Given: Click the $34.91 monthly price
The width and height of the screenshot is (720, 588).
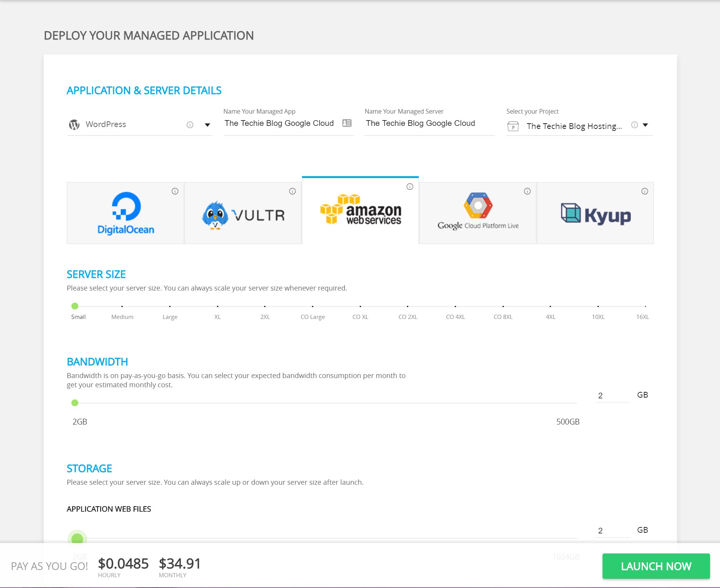Looking at the screenshot, I should [x=180, y=564].
